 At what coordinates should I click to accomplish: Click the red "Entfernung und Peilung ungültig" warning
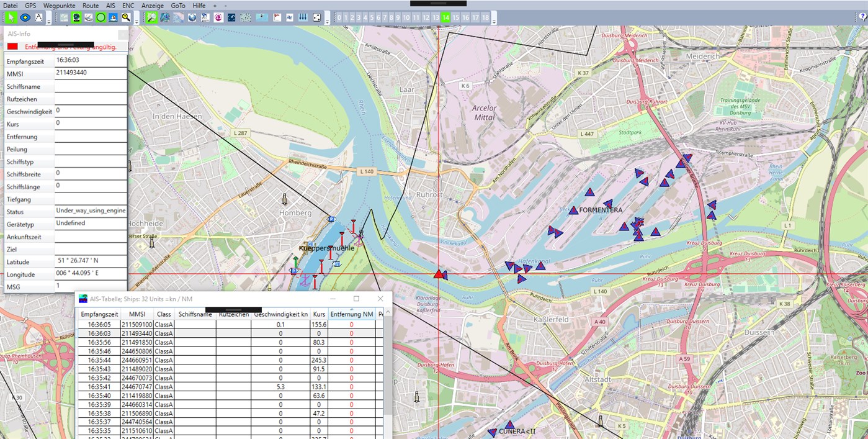tap(65, 47)
